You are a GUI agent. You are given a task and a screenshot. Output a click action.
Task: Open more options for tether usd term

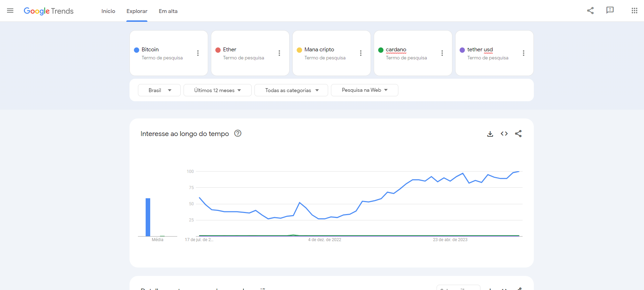[x=524, y=53]
